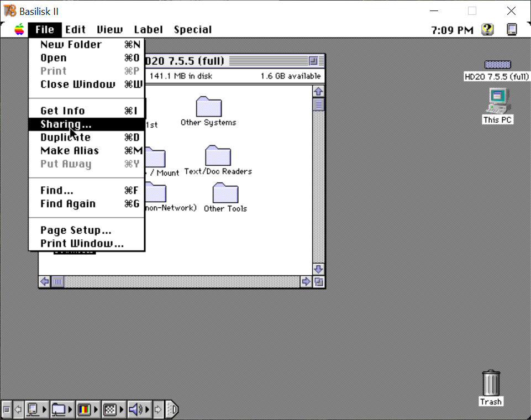Click the sound volume speaker control strip icon
This screenshot has width=531, height=420.
[x=136, y=410]
